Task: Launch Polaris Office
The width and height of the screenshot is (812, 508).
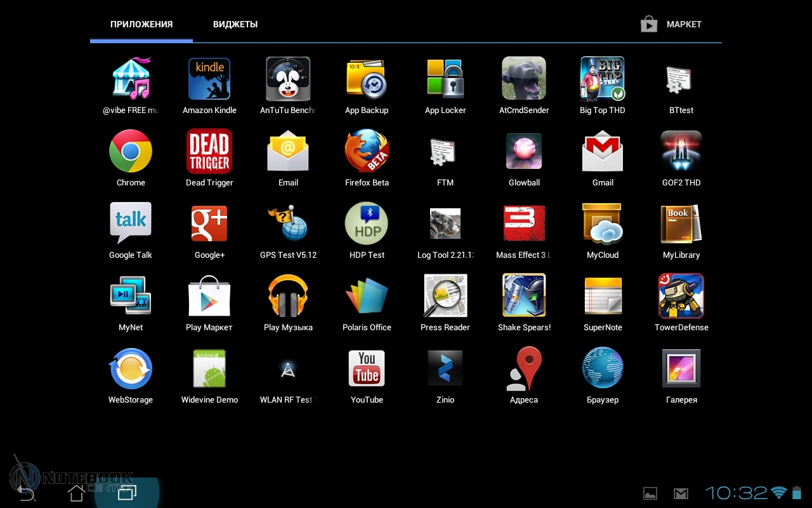Action: (367, 297)
